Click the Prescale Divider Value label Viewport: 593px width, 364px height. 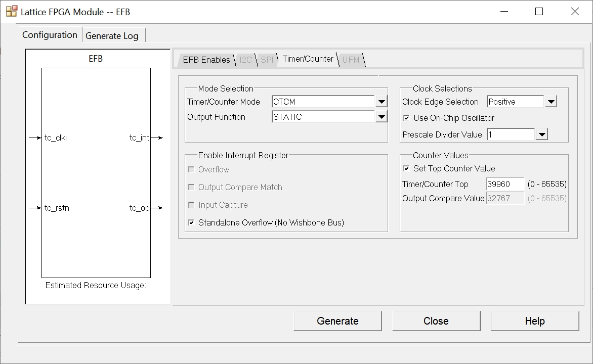click(442, 134)
